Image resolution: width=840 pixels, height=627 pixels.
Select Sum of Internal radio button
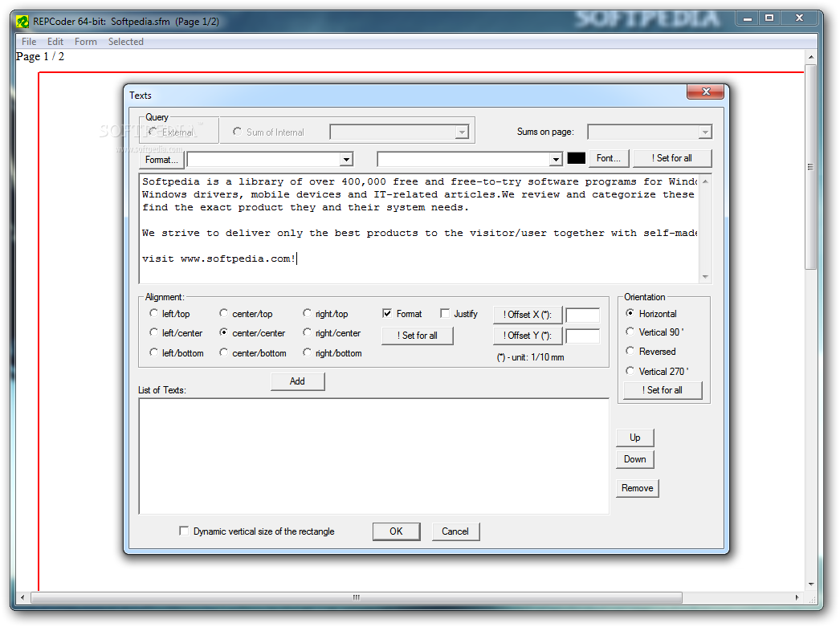coord(237,131)
